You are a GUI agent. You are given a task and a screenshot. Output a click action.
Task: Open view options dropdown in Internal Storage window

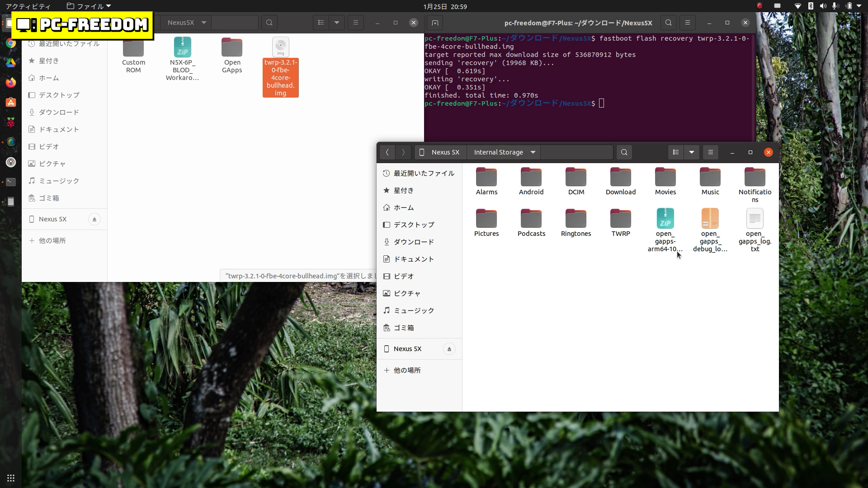point(692,152)
